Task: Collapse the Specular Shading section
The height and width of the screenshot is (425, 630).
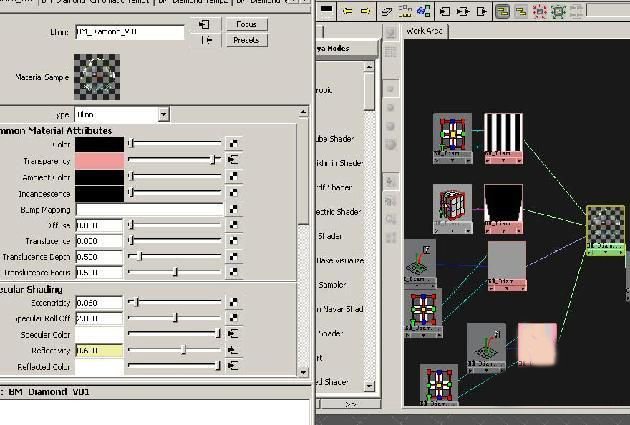Action: (x=31, y=289)
